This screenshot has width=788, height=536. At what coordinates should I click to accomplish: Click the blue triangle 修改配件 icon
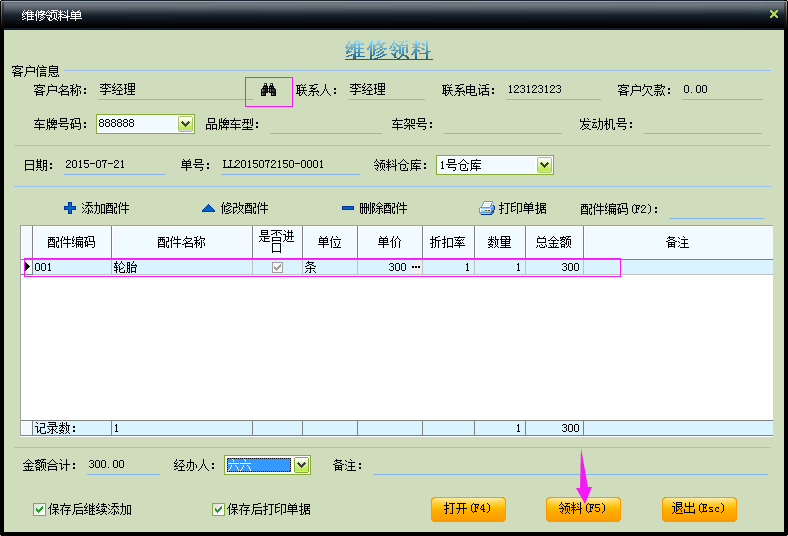[x=208, y=208]
